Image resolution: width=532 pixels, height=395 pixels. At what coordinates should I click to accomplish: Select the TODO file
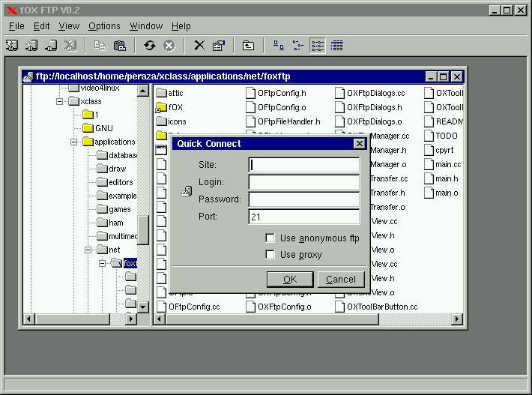click(x=441, y=136)
